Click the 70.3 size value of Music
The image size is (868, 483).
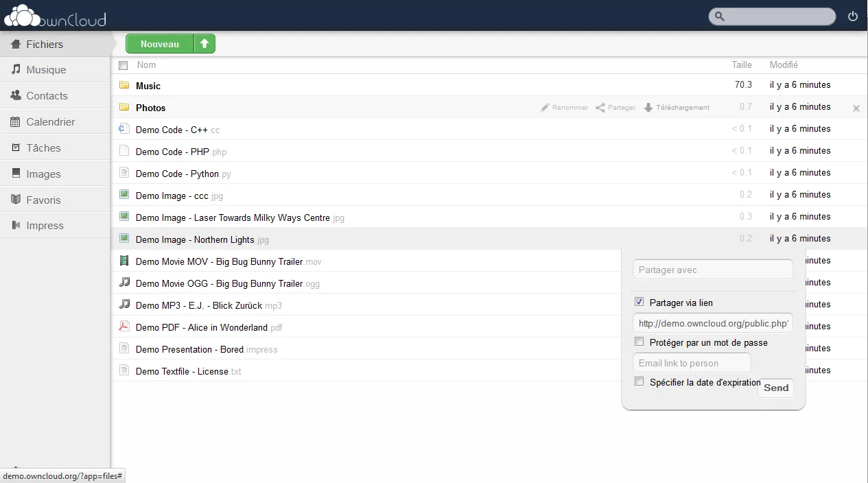pos(743,85)
